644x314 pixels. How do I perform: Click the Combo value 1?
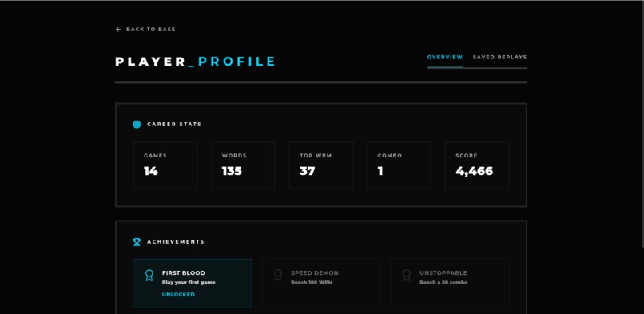click(x=380, y=171)
